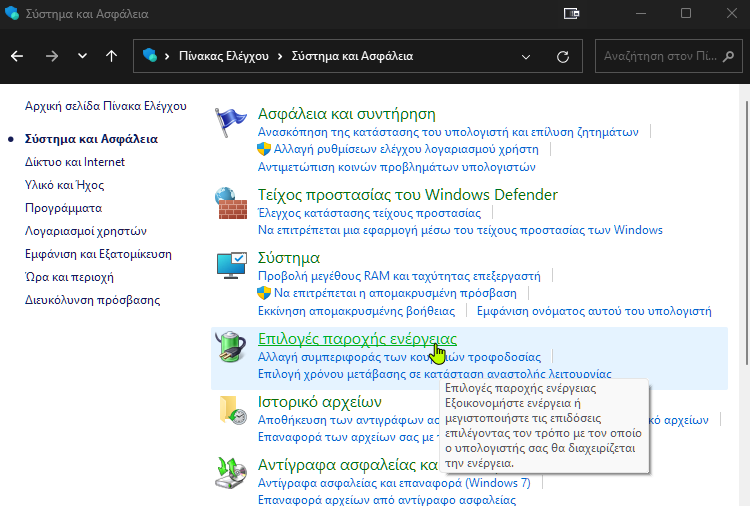This screenshot has height=506, width=750.
Task: Open Να επιτρέπεται μια εφαρμογή μέσω τείχους
Action: pyautogui.click(x=460, y=230)
